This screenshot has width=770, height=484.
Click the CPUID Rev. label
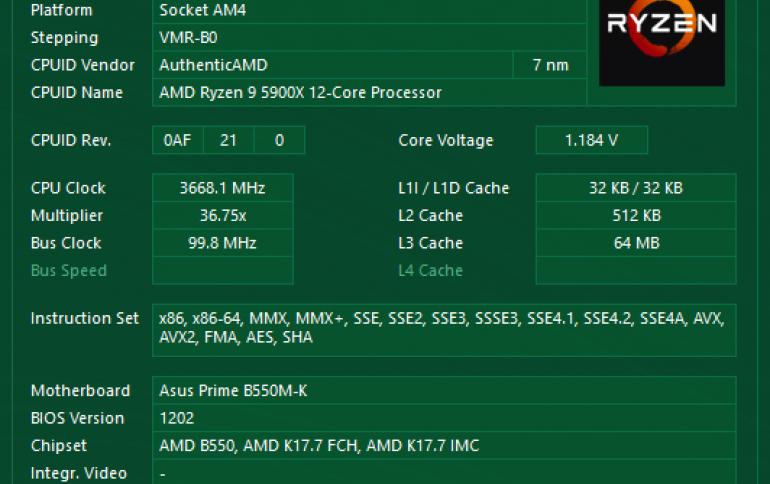click(x=71, y=141)
